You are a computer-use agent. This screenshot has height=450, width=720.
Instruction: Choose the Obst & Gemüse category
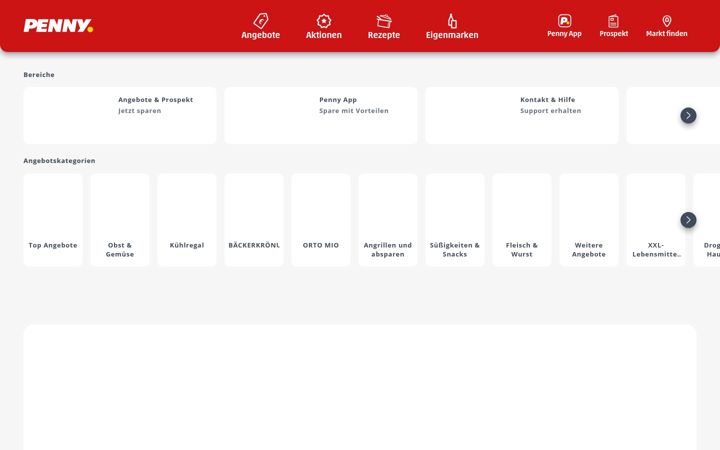[120, 220]
